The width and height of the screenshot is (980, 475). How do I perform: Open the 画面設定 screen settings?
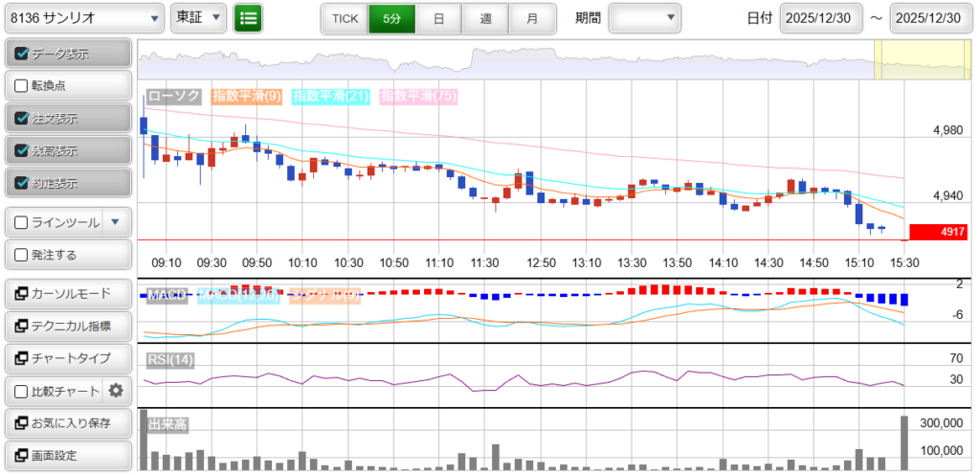(x=67, y=455)
